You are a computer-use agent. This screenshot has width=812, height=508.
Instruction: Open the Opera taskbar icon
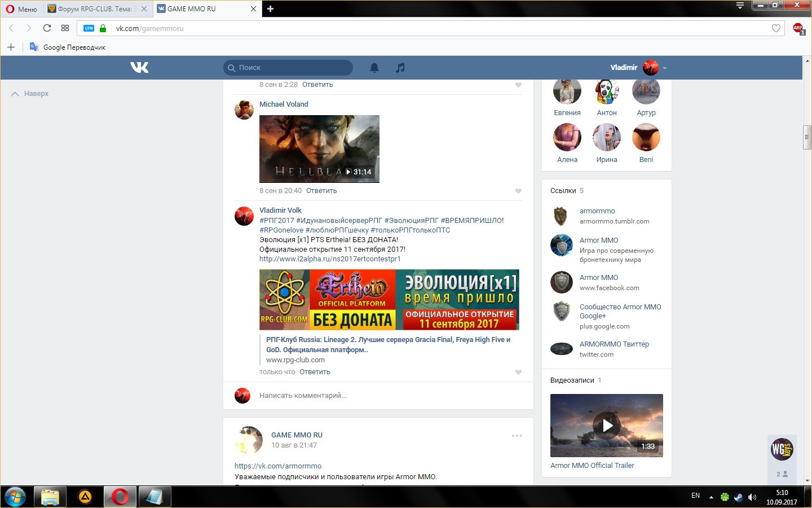tap(120, 497)
